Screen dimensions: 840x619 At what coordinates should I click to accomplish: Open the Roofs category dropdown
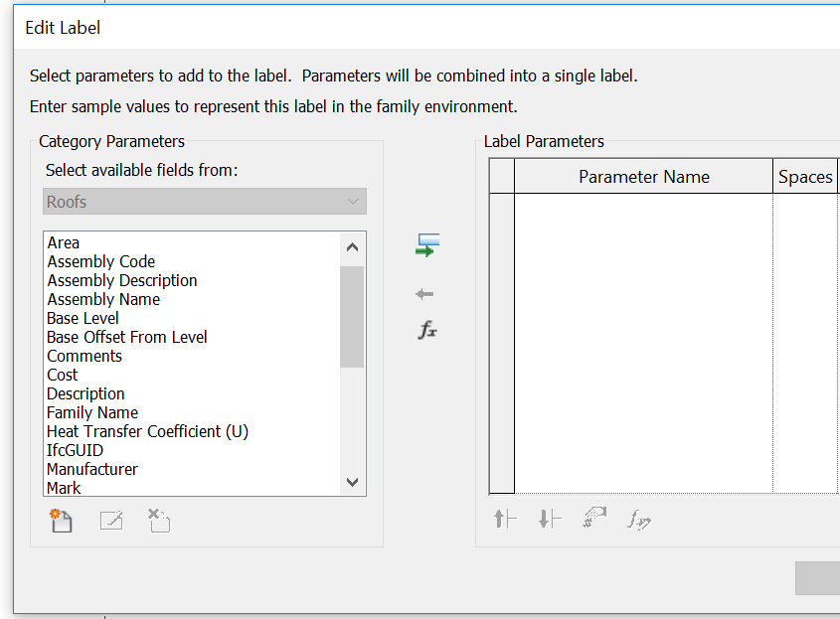[206, 202]
